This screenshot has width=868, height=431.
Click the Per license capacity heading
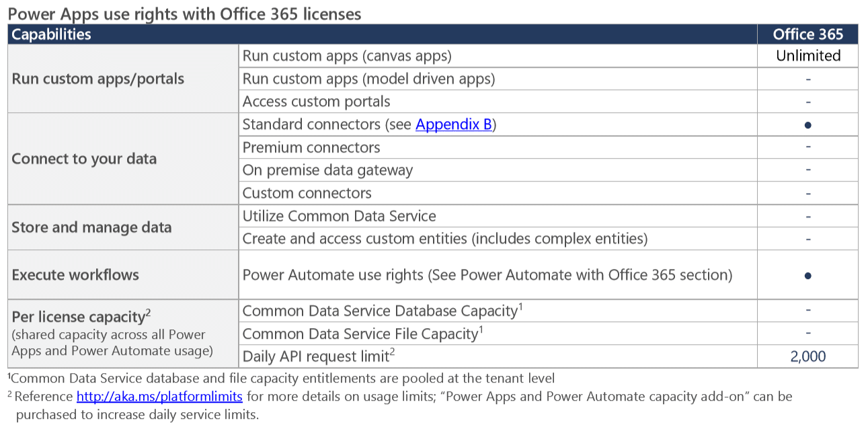click(78, 317)
